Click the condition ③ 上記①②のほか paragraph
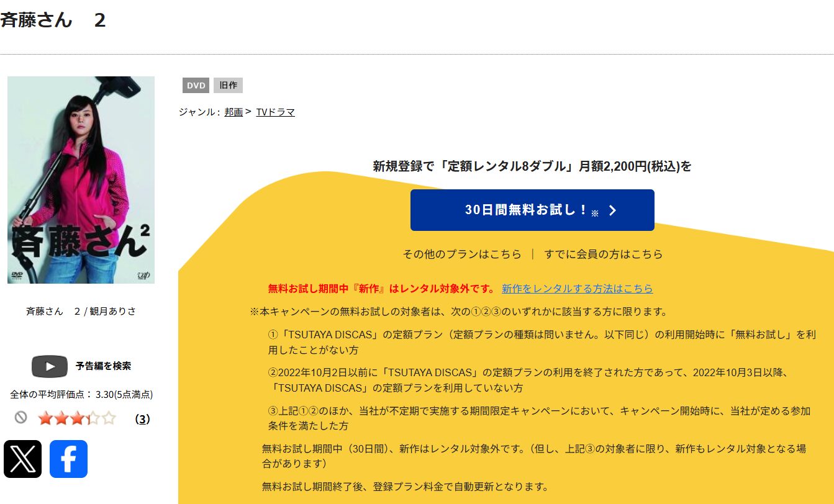This screenshot has width=834, height=504. click(x=539, y=418)
